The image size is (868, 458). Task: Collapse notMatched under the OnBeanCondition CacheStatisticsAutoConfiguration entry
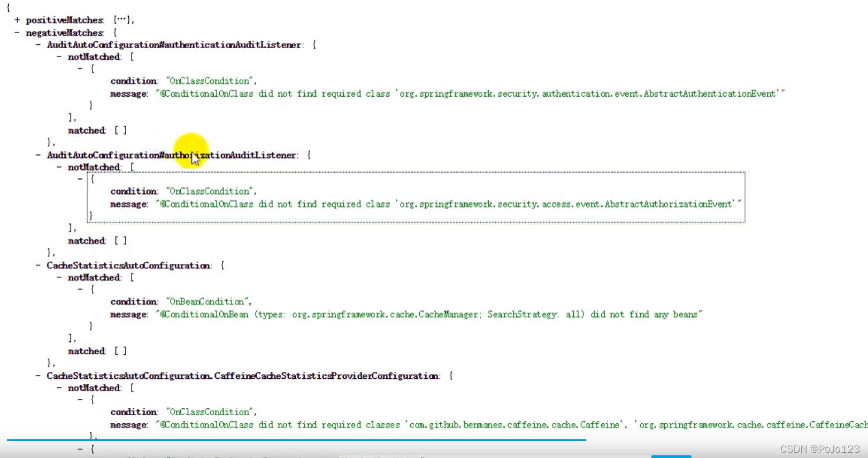coord(59,277)
